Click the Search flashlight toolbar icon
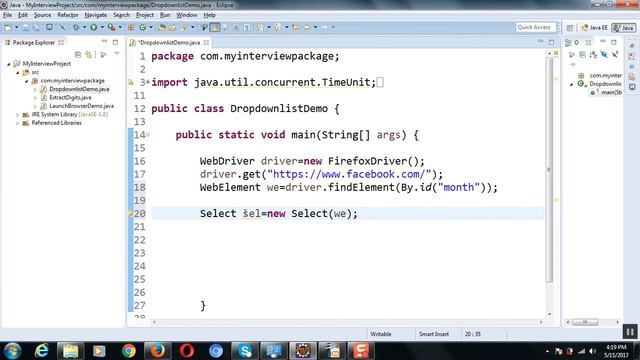 point(184,27)
